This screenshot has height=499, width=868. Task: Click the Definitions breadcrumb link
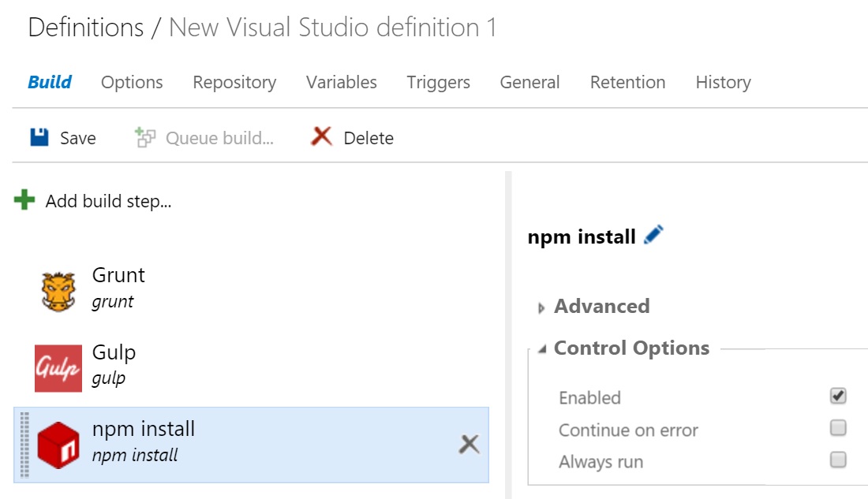(x=86, y=27)
